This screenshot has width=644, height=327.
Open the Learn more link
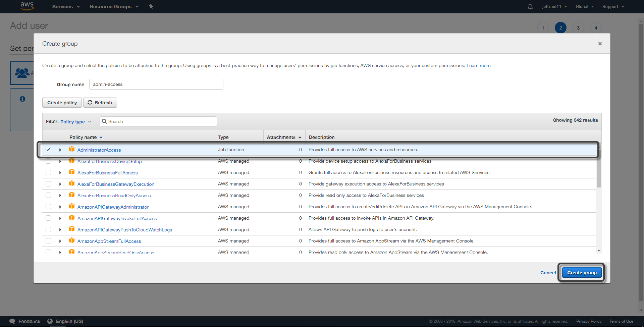[x=478, y=65]
